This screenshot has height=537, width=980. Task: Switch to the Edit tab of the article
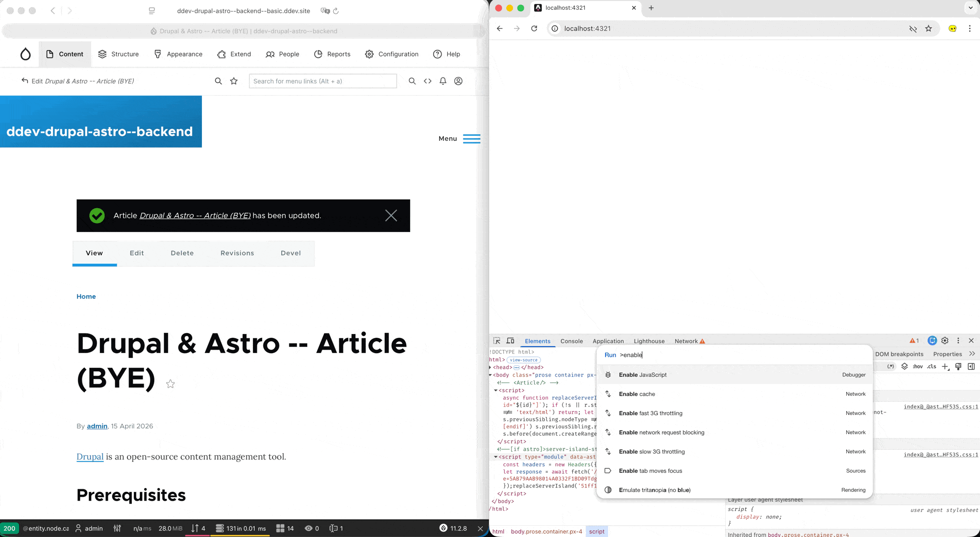coord(137,253)
